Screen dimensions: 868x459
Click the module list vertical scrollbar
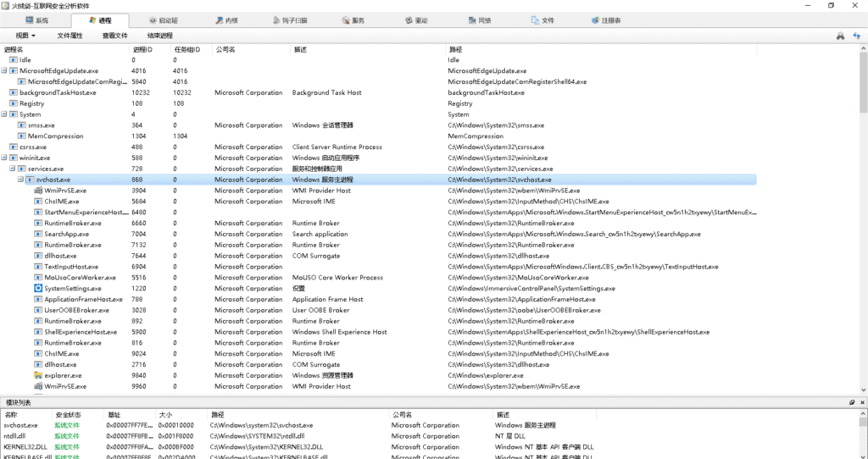[863, 434]
